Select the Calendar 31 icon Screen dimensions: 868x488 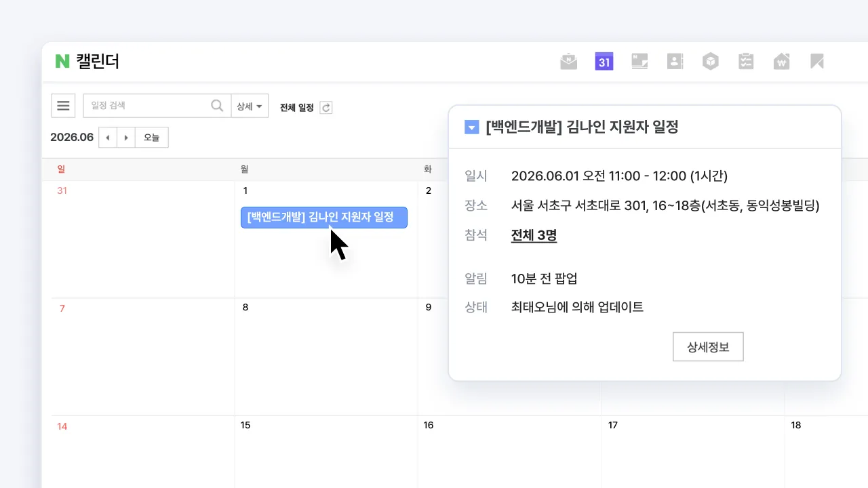tap(604, 62)
